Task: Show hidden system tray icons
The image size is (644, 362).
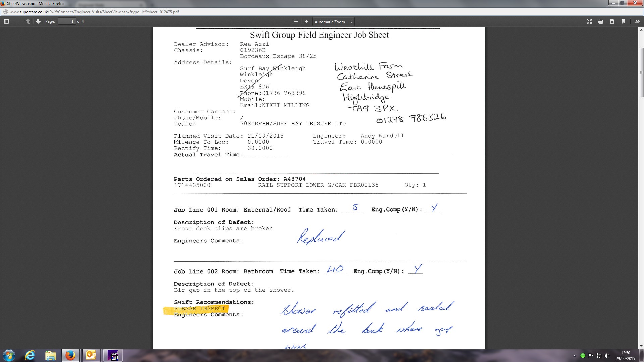Action: pos(575,356)
